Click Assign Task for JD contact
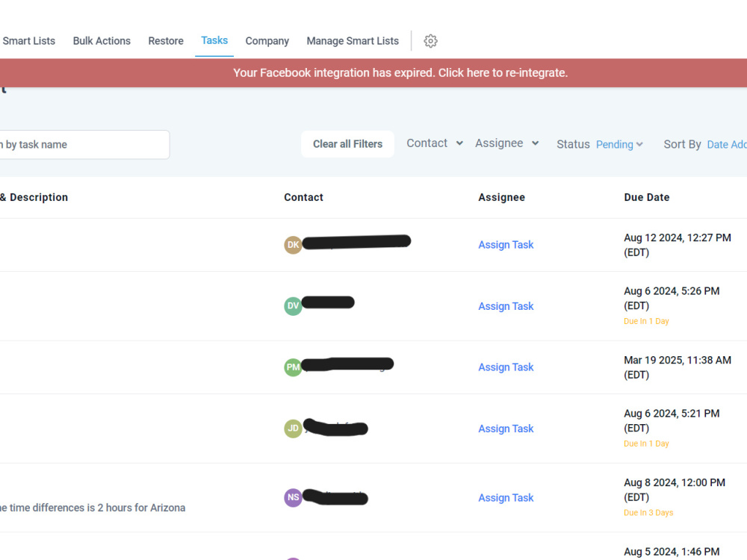 click(506, 429)
